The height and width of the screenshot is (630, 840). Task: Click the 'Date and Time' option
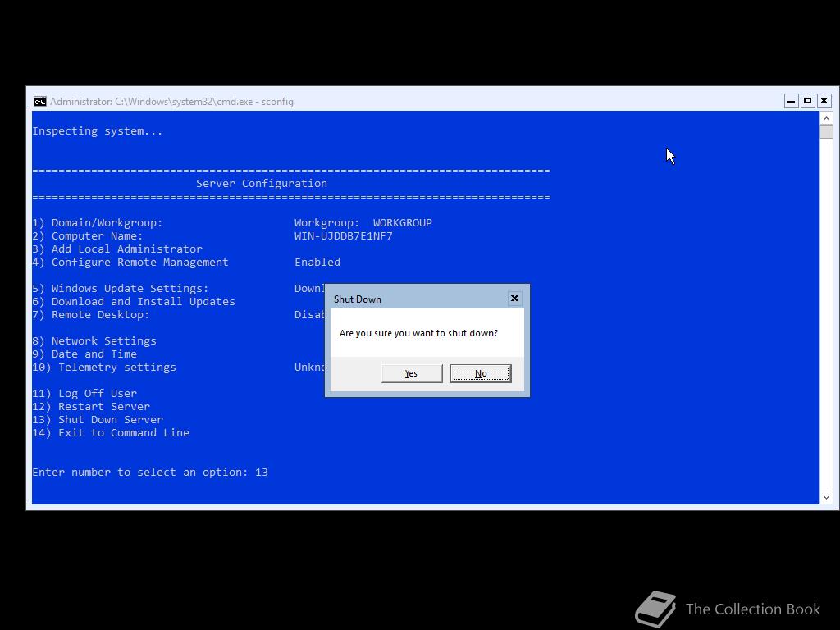click(x=84, y=354)
